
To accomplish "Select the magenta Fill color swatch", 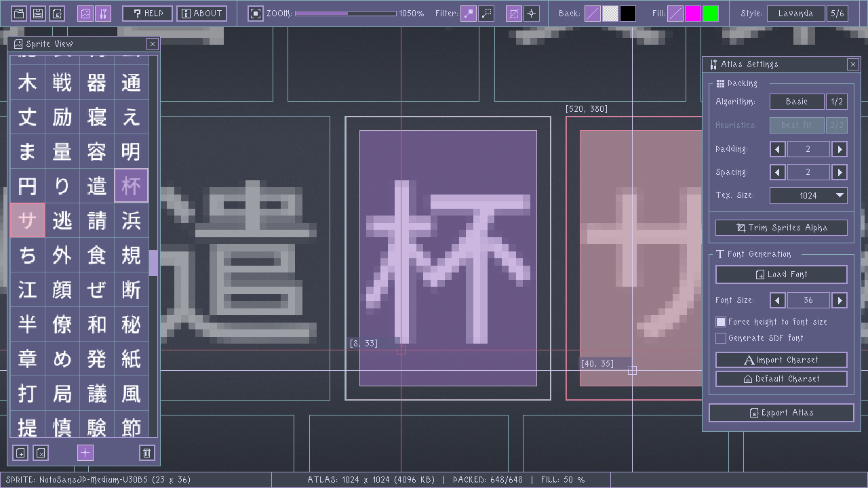I will pos(693,14).
